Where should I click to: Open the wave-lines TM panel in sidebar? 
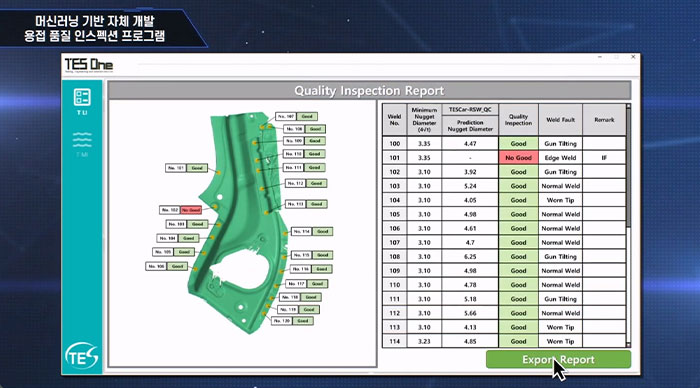[x=82, y=144]
